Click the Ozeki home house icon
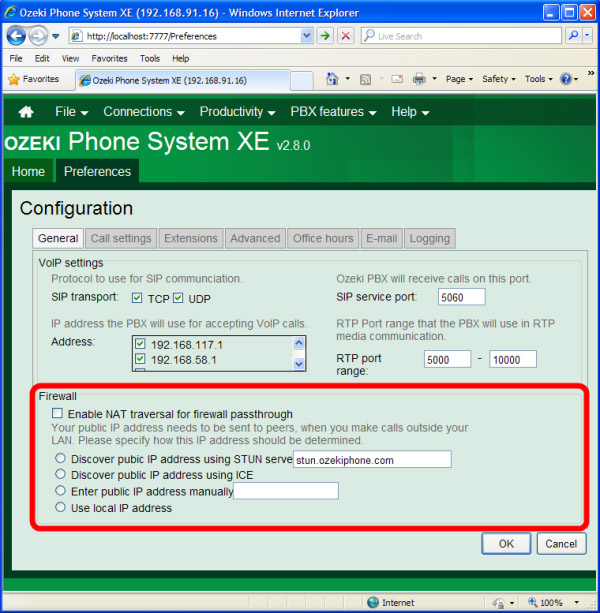 26,112
